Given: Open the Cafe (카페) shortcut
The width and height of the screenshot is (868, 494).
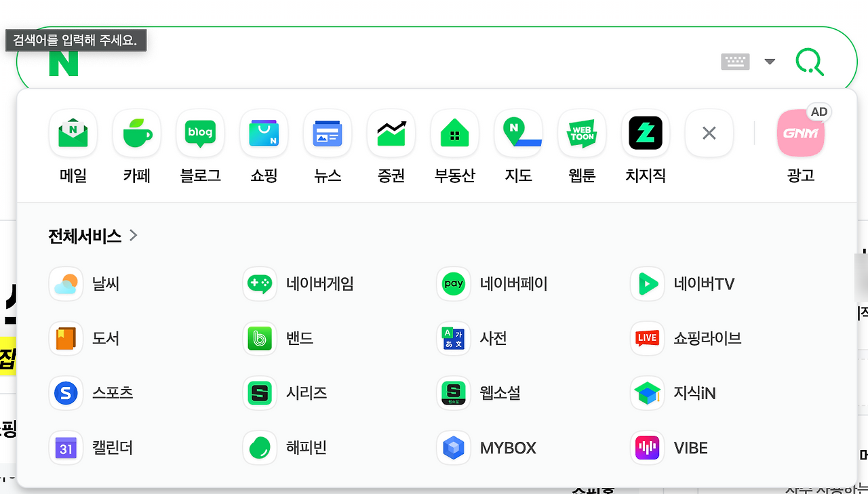Looking at the screenshot, I should pos(137,147).
